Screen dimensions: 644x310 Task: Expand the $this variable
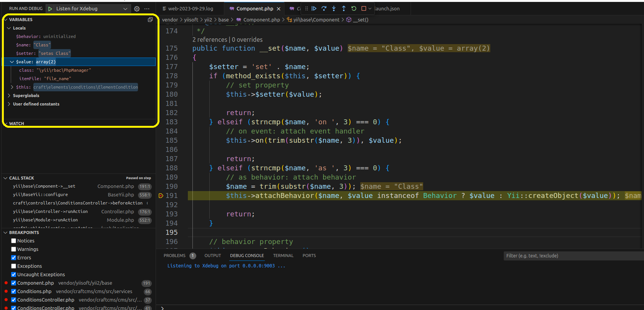12,87
